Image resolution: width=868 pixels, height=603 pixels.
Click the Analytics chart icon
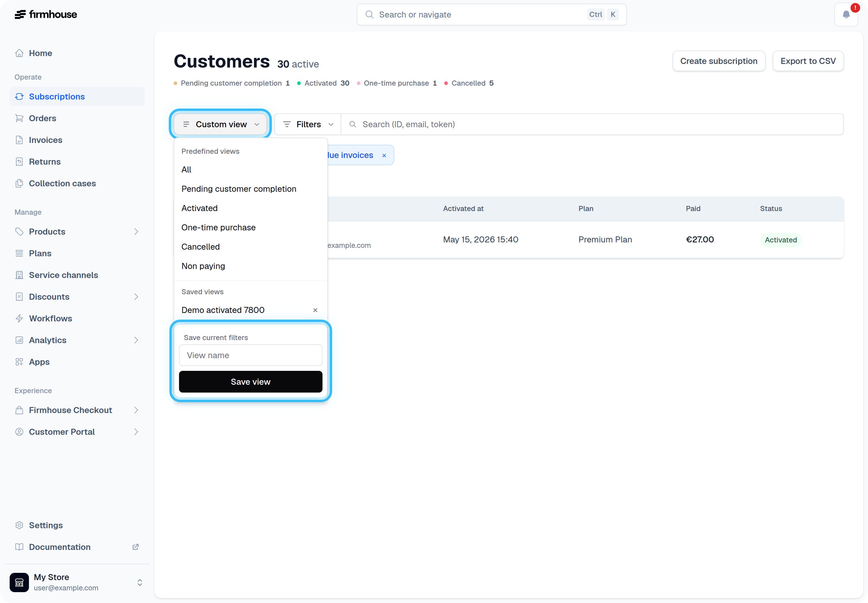pos(19,340)
